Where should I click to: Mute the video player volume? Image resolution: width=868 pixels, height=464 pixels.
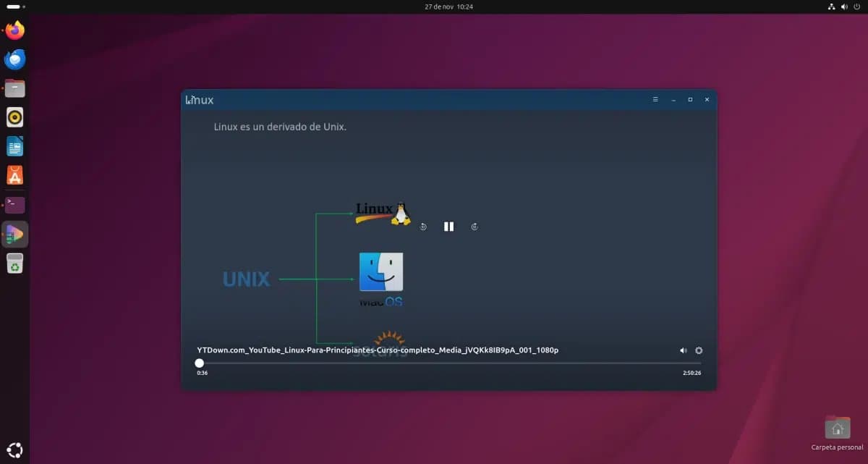point(684,350)
